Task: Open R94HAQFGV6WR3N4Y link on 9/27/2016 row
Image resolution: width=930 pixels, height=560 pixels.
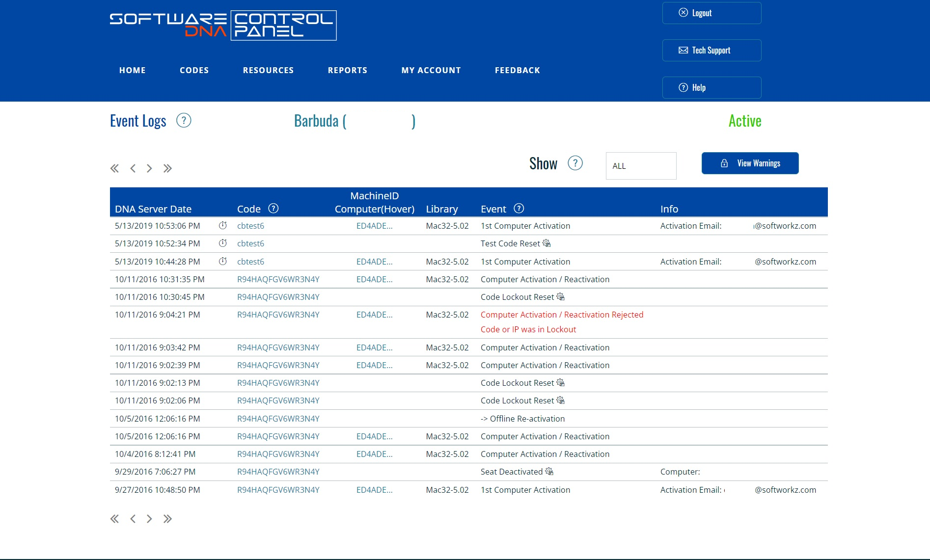Action: pos(278,490)
